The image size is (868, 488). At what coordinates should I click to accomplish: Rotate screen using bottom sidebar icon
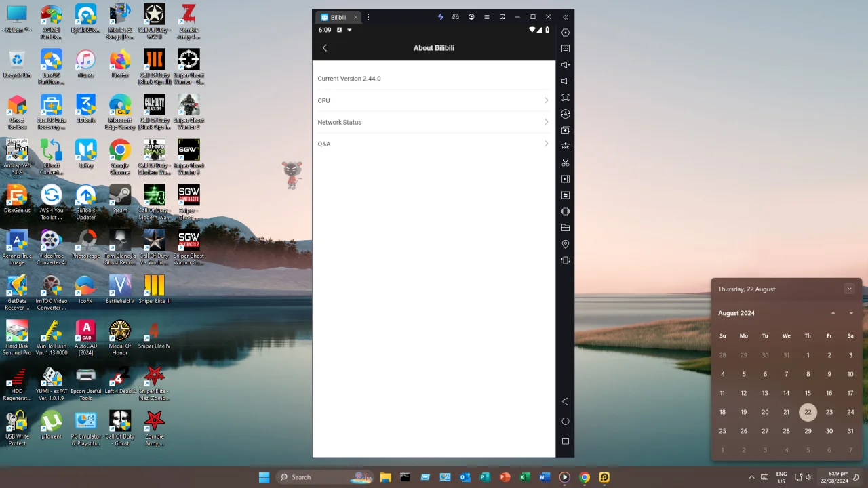click(566, 260)
